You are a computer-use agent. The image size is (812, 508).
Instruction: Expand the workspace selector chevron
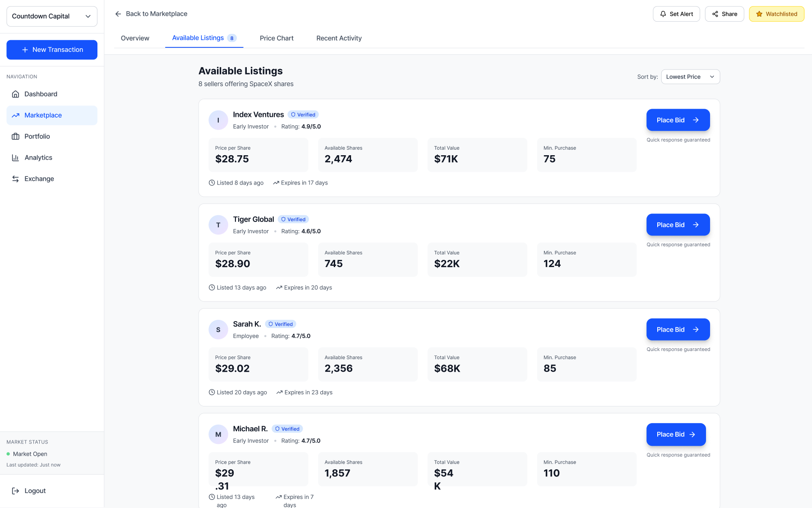(x=88, y=16)
